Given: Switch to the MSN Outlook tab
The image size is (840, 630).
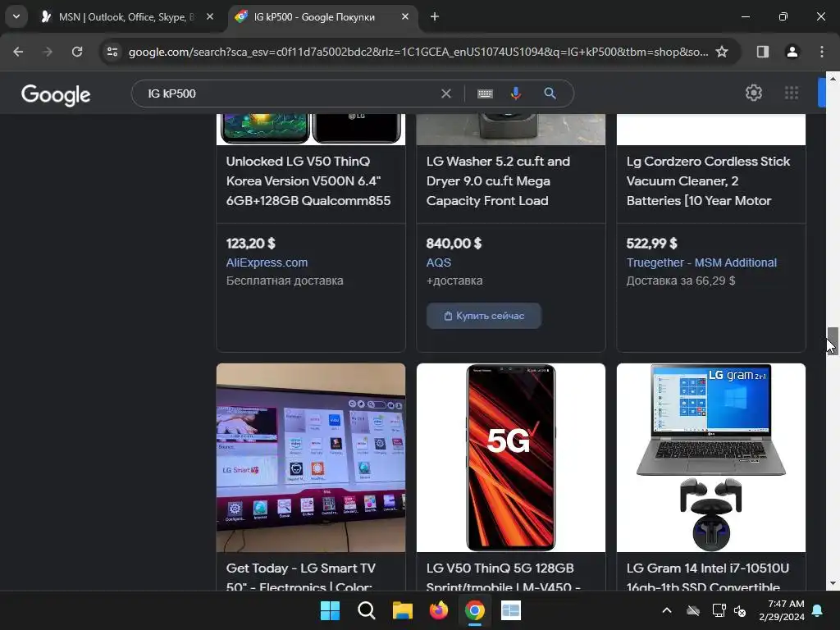Looking at the screenshot, I should tap(126, 17).
